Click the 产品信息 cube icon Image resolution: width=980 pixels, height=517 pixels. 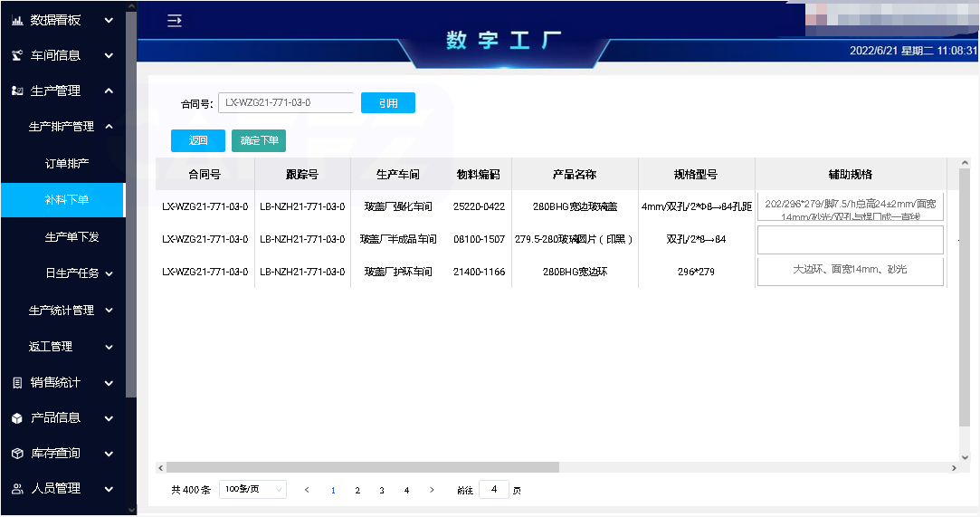17,418
